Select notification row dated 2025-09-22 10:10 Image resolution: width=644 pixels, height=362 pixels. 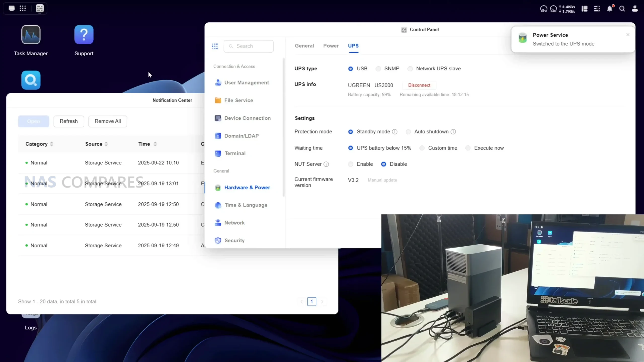[x=111, y=163]
